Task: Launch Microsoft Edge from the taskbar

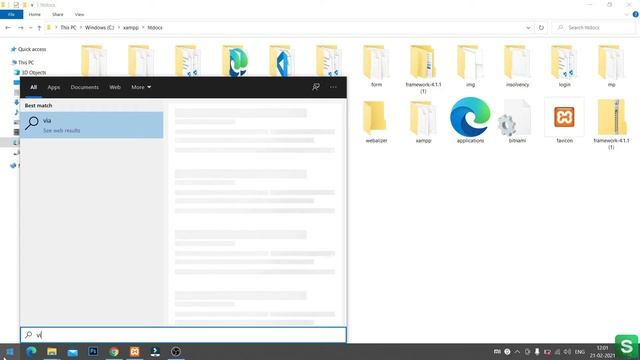Action: click(31, 351)
